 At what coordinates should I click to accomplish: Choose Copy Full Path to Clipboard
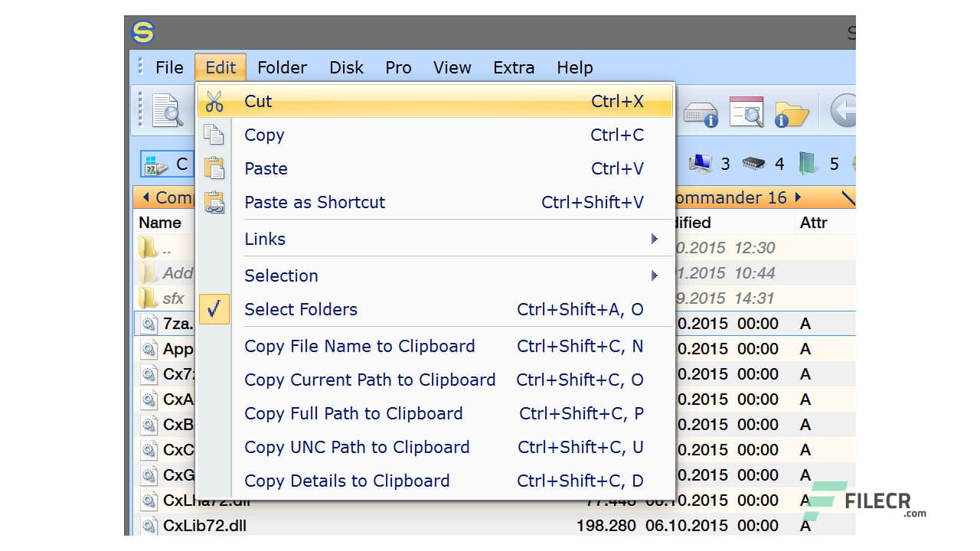tap(353, 413)
